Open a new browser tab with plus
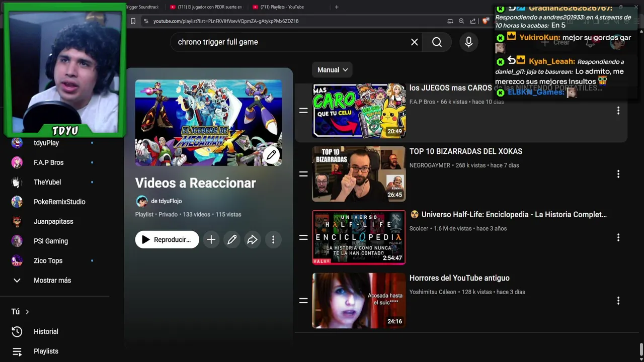Screen dimensions: 644x362 coord(337,7)
